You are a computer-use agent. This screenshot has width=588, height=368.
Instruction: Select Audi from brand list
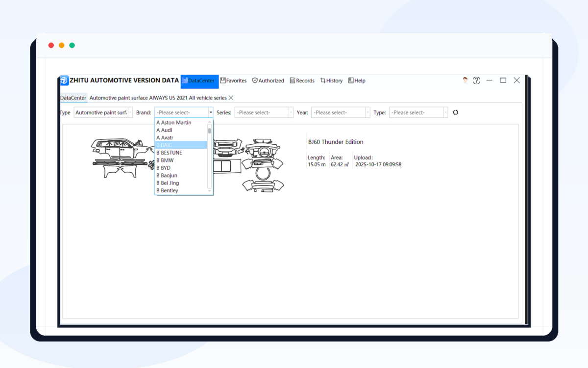click(181, 130)
